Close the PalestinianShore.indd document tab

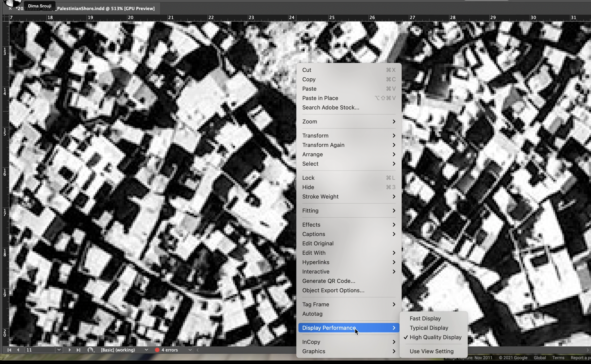click(10, 9)
